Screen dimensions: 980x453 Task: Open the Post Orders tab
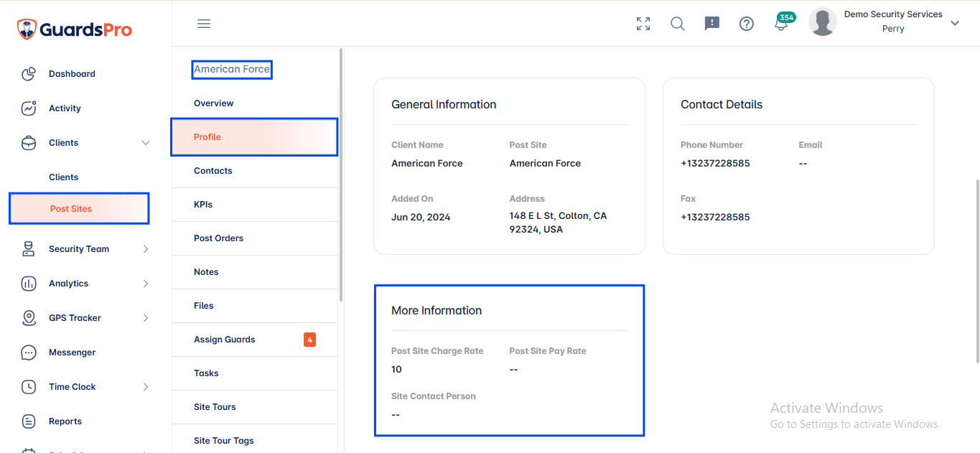click(x=255, y=238)
